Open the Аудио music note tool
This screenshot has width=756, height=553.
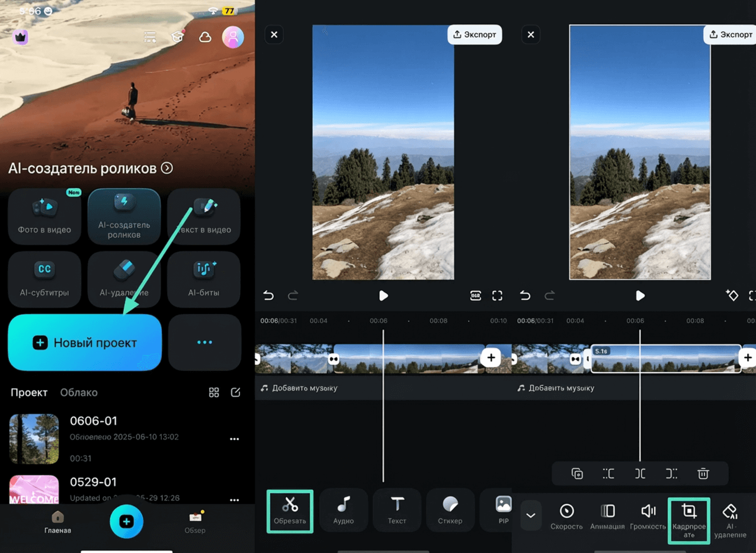pos(344,510)
